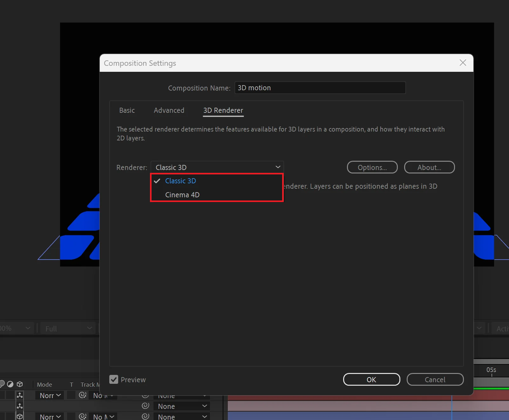Image resolution: width=509 pixels, height=420 pixels.
Task: Confirm settings with the OK button
Action: 371,379
